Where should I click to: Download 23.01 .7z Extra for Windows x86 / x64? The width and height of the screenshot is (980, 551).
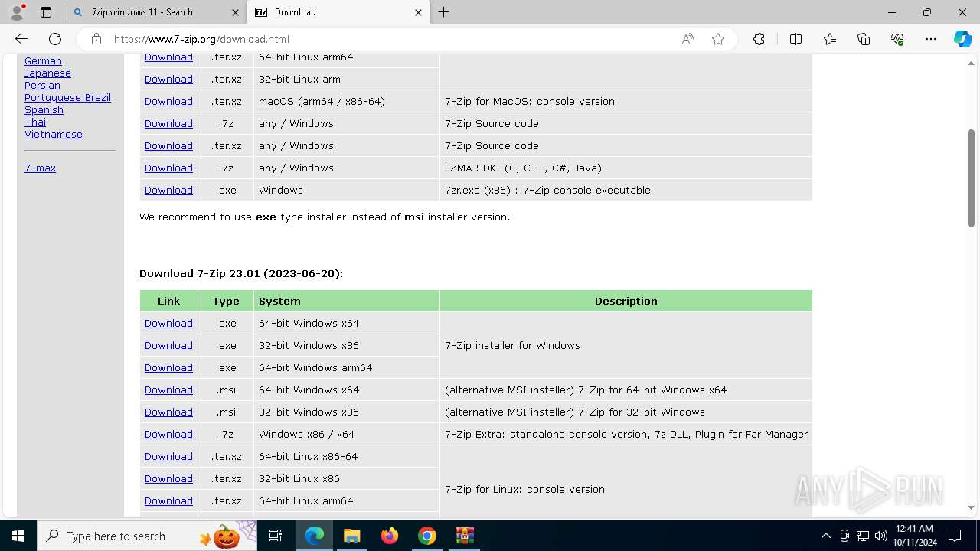click(x=168, y=434)
